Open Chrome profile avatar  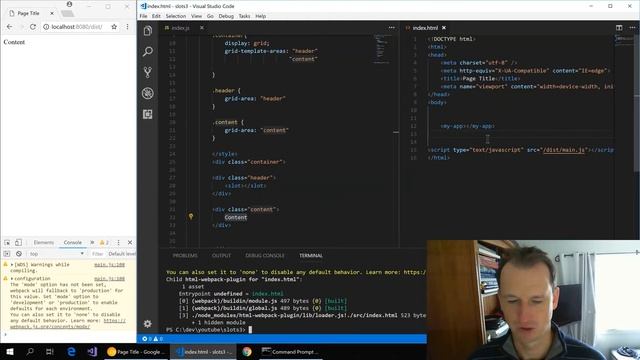click(x=69, y=4)
